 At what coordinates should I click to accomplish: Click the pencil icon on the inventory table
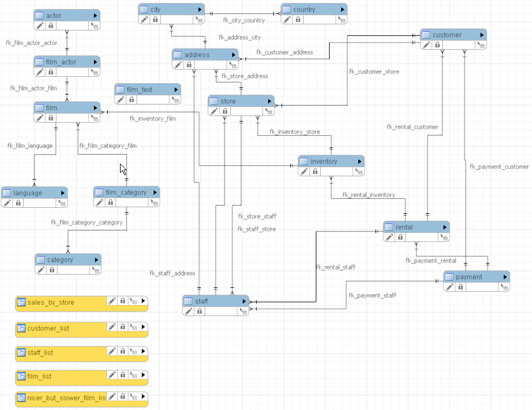click(303, 171)
